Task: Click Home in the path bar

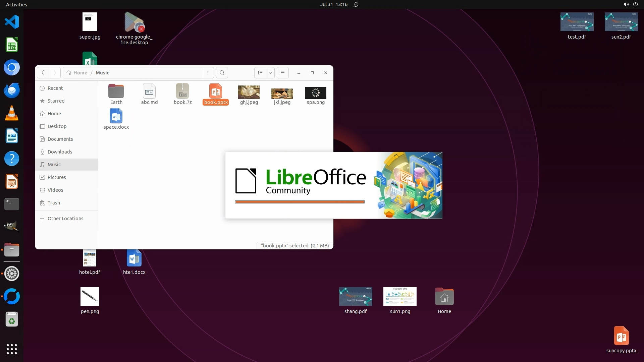Action: (80, 73)
